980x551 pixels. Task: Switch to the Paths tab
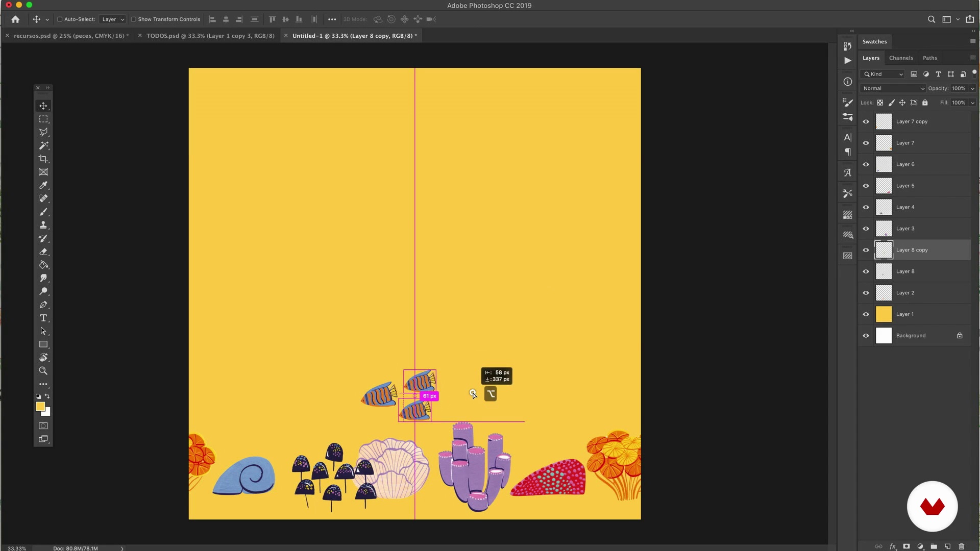click(929, 58)
